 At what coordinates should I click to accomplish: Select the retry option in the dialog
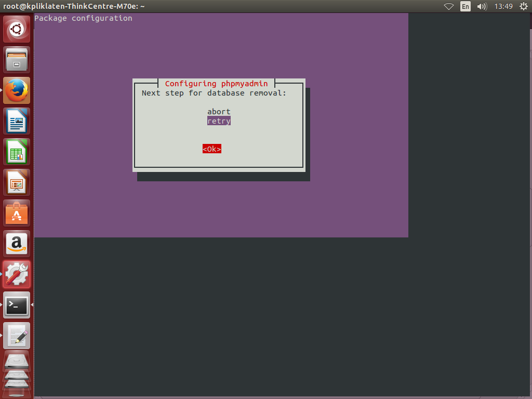click(x=219, y=121)
